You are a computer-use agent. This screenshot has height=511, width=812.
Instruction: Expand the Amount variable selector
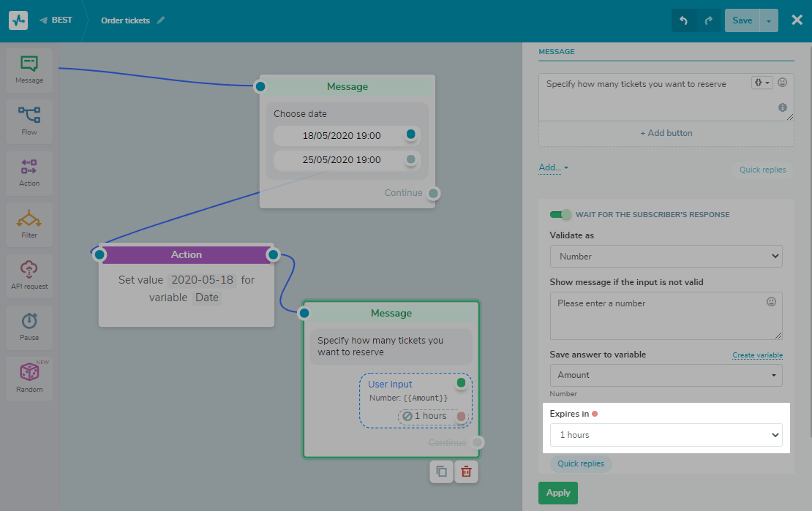click(666, 375)
